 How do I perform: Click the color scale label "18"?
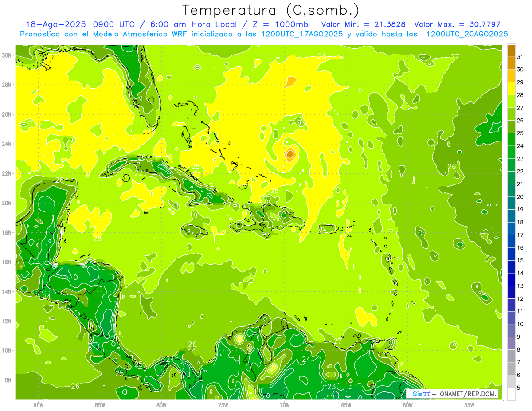(520, 222)
